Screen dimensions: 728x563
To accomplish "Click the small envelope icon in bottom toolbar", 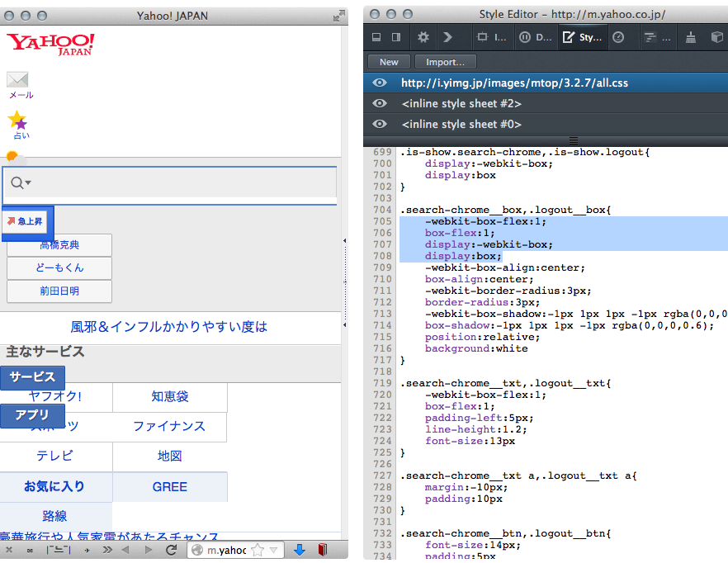I will [x=31, y=551].
